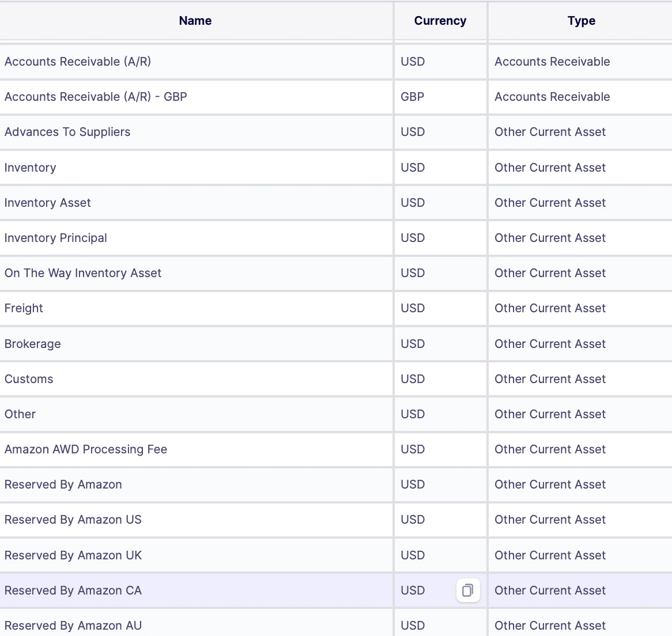Click the Name column header

195,21
